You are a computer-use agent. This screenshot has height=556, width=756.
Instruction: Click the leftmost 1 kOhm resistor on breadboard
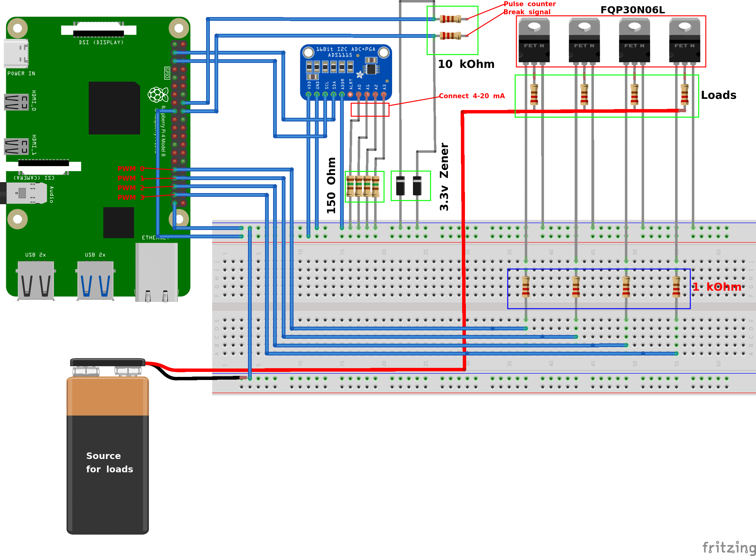click(526, 287)
